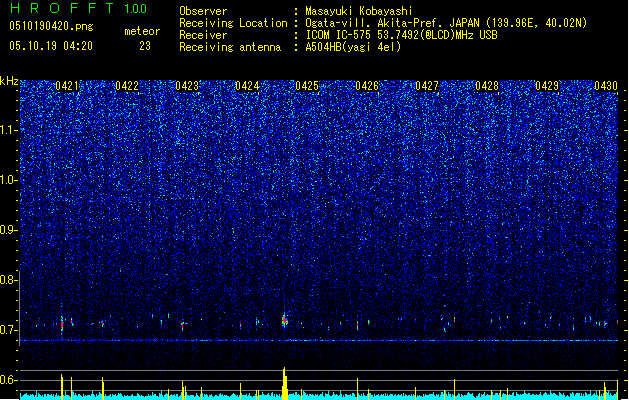The image size is (629, 400).
Task: Click the meteor count value 23
Action: tap(145, 46)
